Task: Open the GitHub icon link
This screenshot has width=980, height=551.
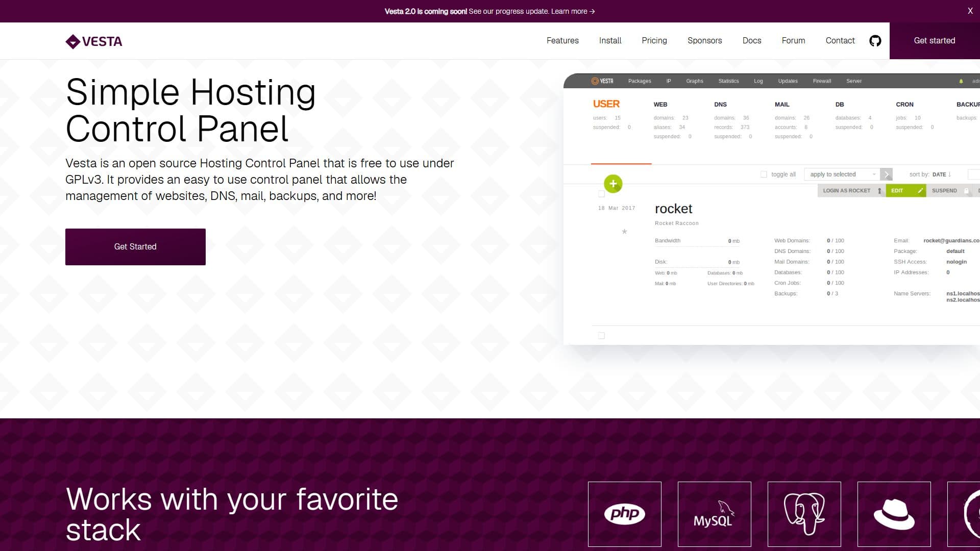Action: click(x=875, y=41)
